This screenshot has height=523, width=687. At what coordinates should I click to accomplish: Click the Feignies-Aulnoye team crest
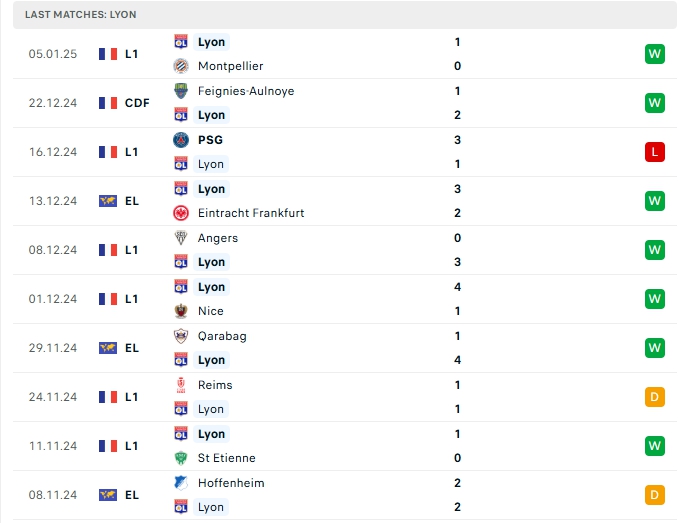click(x=181, y=91)
